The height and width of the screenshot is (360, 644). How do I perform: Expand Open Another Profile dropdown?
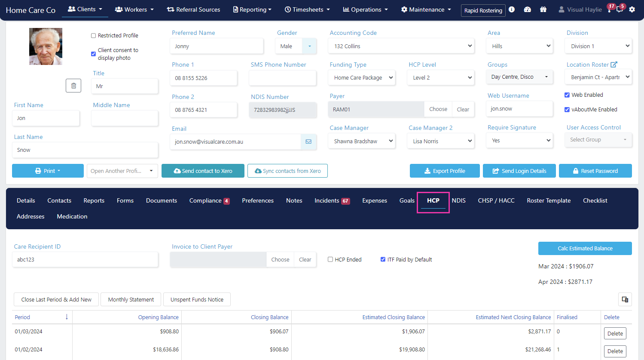[x=122, y=171]
